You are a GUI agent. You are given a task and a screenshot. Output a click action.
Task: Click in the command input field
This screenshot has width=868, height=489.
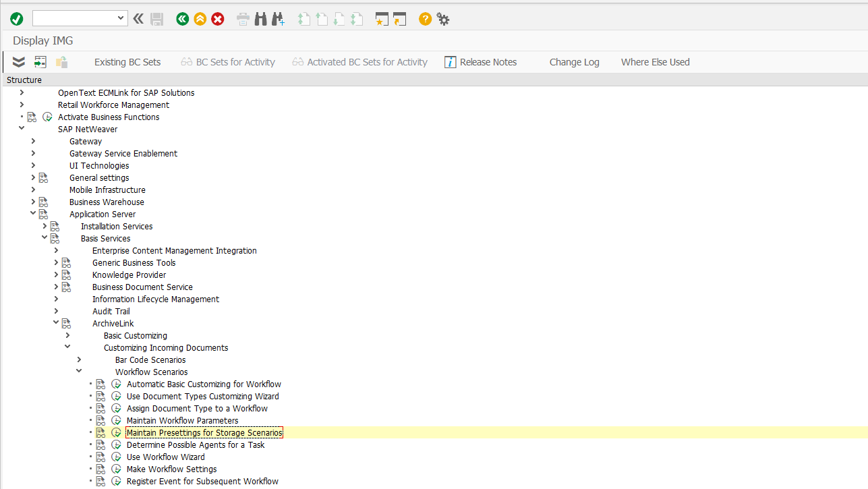(x=74, y=19)
